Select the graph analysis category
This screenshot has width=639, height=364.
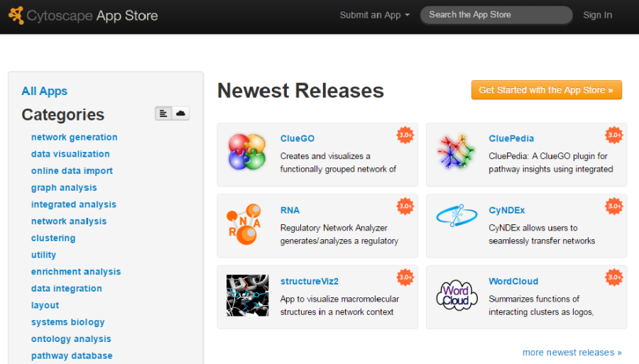pyautogui.click(x=64, y=188)
